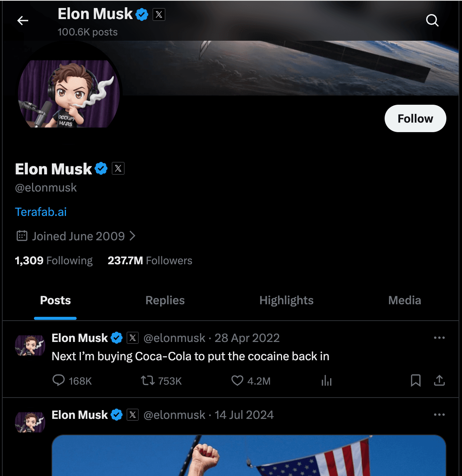Open the more options menu on the first post
The height and width of the screenshot is (476, 462).
click(x=440, y=338)
